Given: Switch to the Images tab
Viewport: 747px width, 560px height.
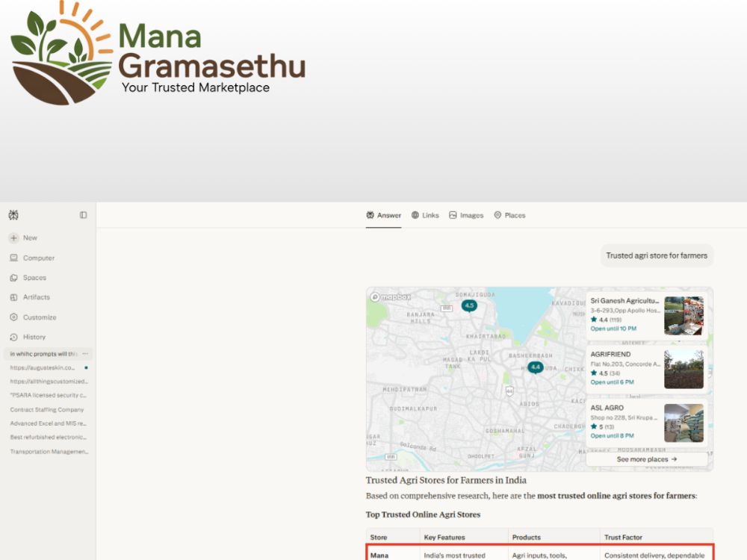Looking at the screenshot, I should point(466,215).
